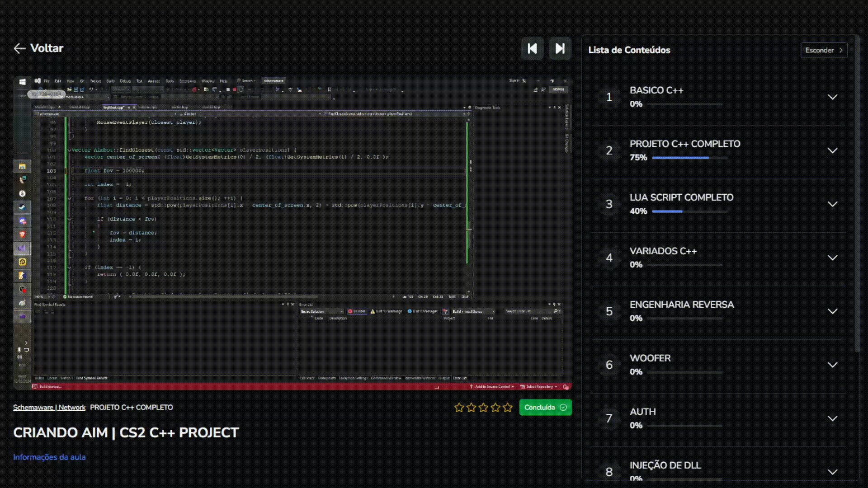Rate the lesson with the first star
This screenshot has height=488, width=868.
point(459,408)
